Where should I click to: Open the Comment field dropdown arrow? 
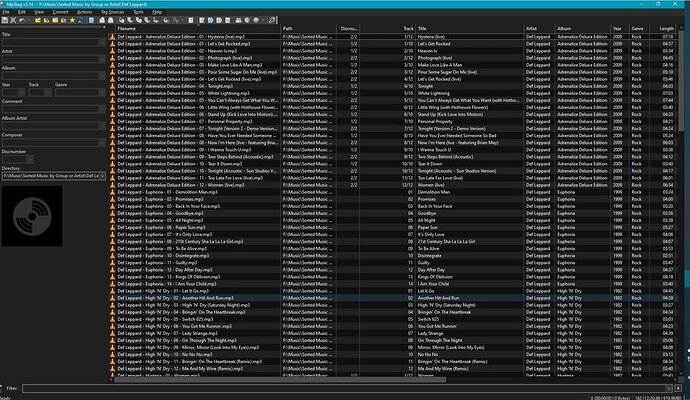pos(102,109)
